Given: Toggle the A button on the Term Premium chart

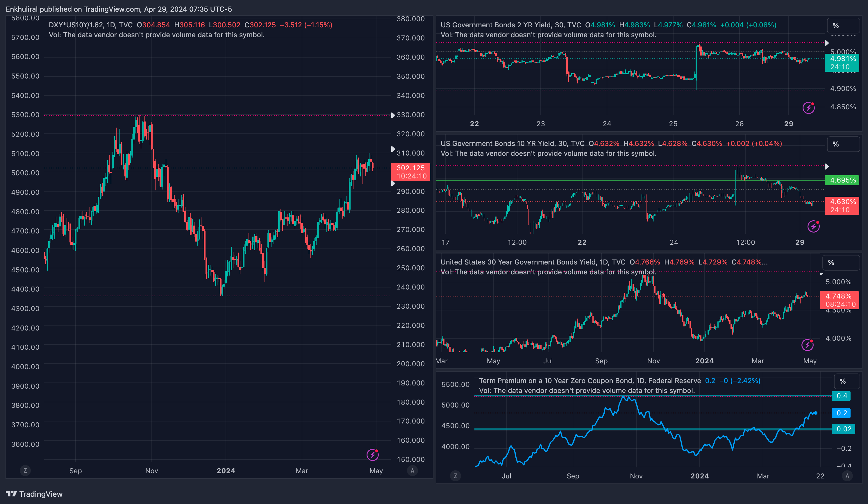Looking at the screenshot, I should 847,476.
